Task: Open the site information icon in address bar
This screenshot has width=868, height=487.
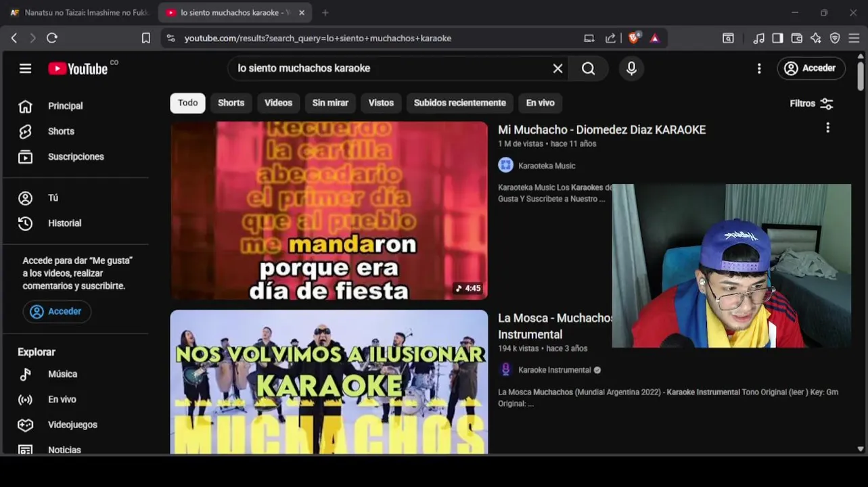Action: coord(170,39)
